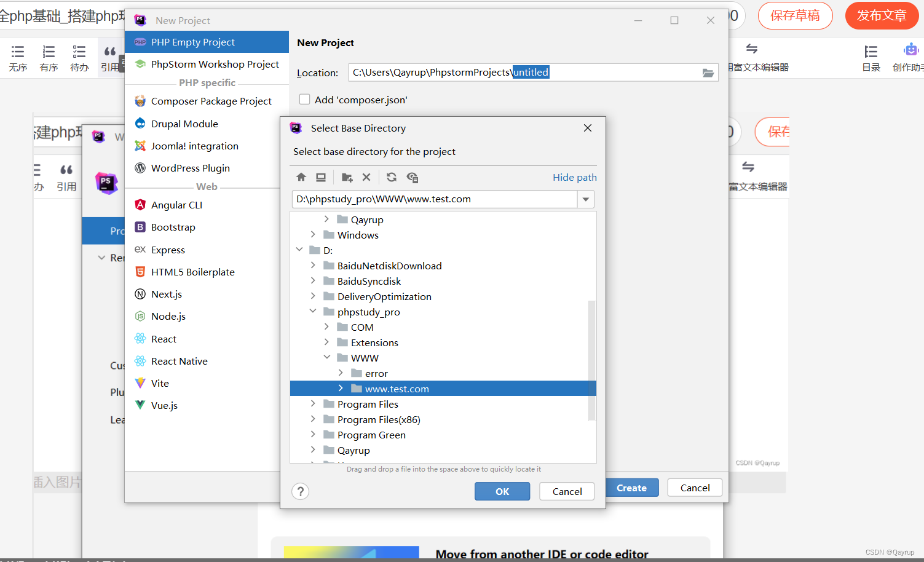Viewport: 924px width, 562px height.
Task: Click Cancel in Select Base Directory dialog
Action: tap(567, 491)
